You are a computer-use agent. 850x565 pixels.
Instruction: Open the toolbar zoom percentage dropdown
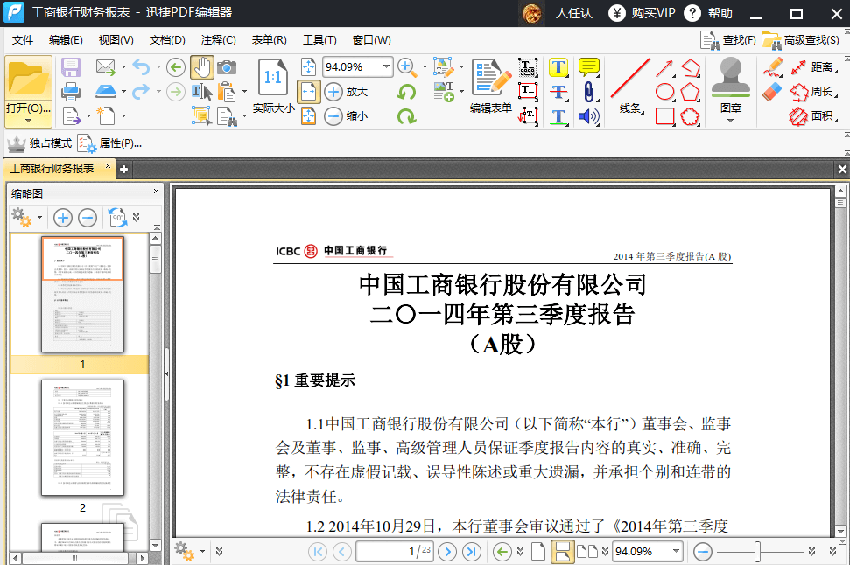(386, 67)
